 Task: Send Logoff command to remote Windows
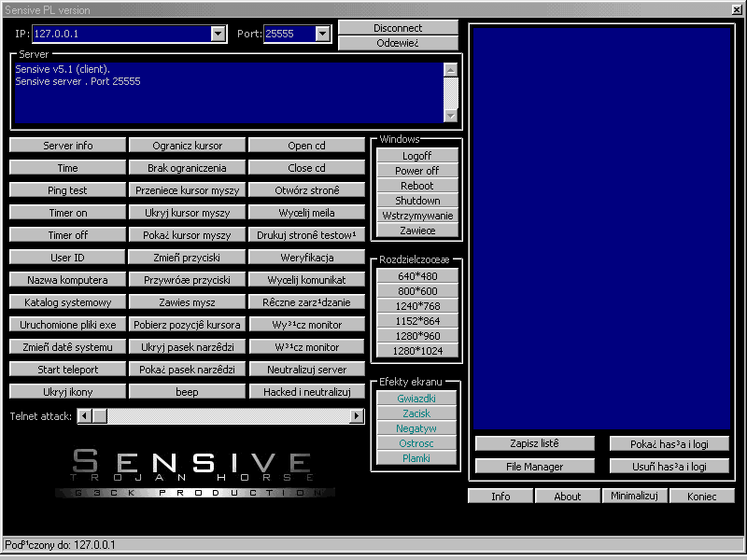[417, 155]
